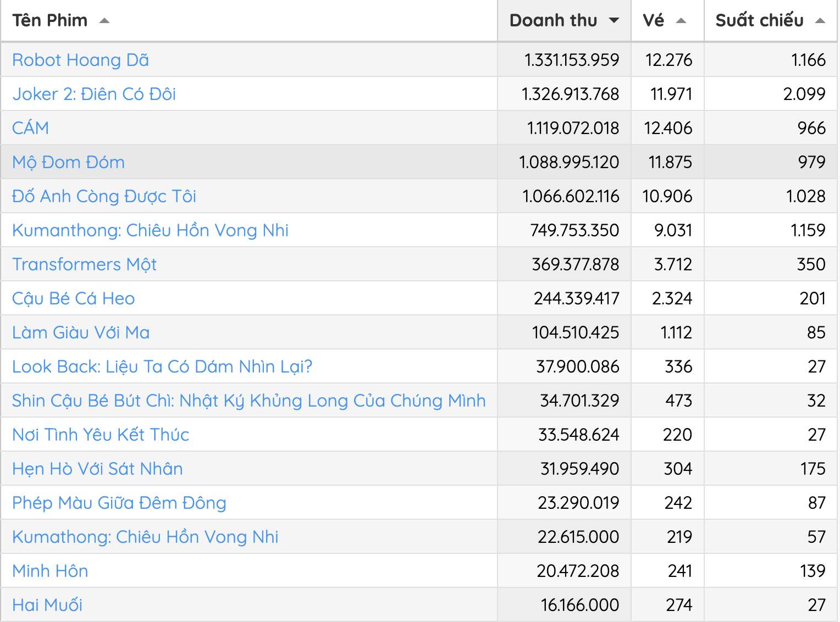Select ticket count 473

pos(679,401)
